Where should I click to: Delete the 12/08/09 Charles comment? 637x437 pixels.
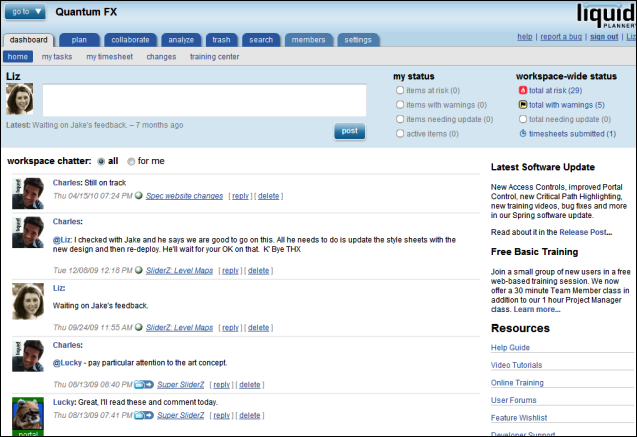click(258, 270)
